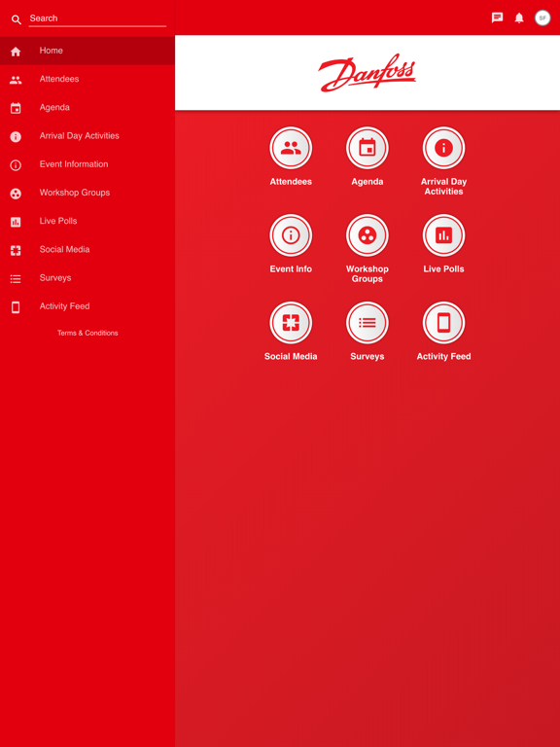Open the Attendees circle icon on home grid
560x747 pixels.
(291, 148)
